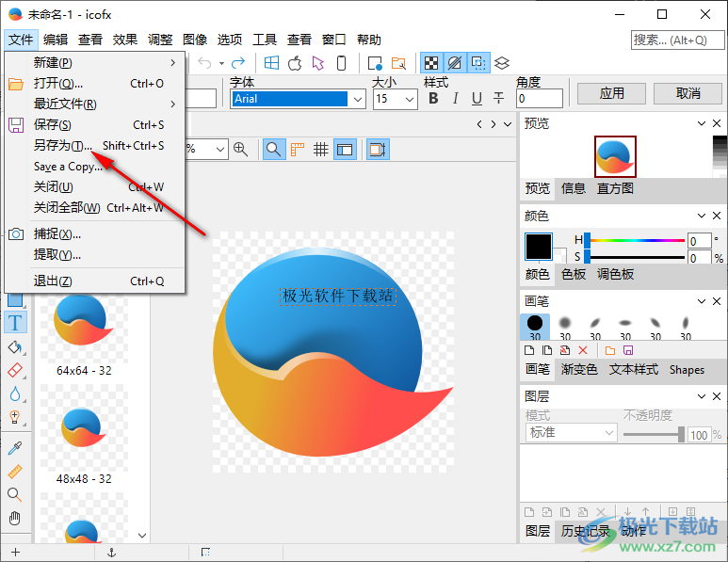Screen dimensions: 728x562
Task: Click the Windows icon button in toolbar
Action: coord(271,63)
